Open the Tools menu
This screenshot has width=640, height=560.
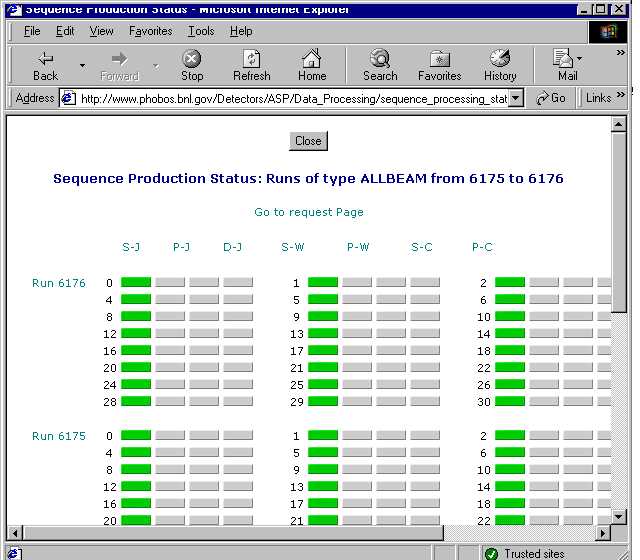coord(201,31)
